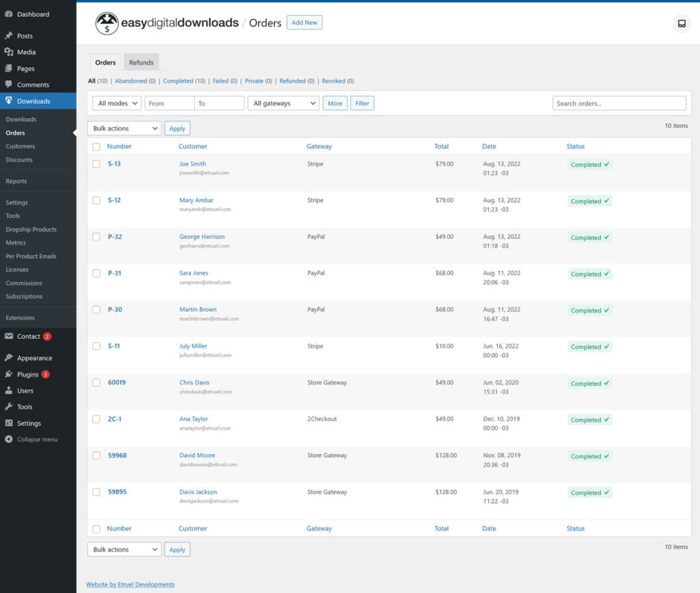This screenshot has width=700, height=593.
Task: Open Extensions in the sidebar
Action: (20, 318)
